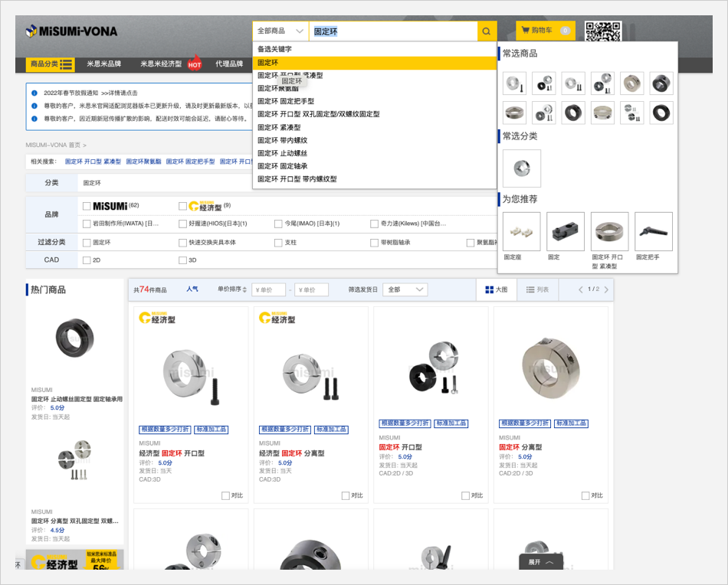Check the MISUMI brand checkbox
The height and width of the screenshot is (585, 728).
point(87,206)
